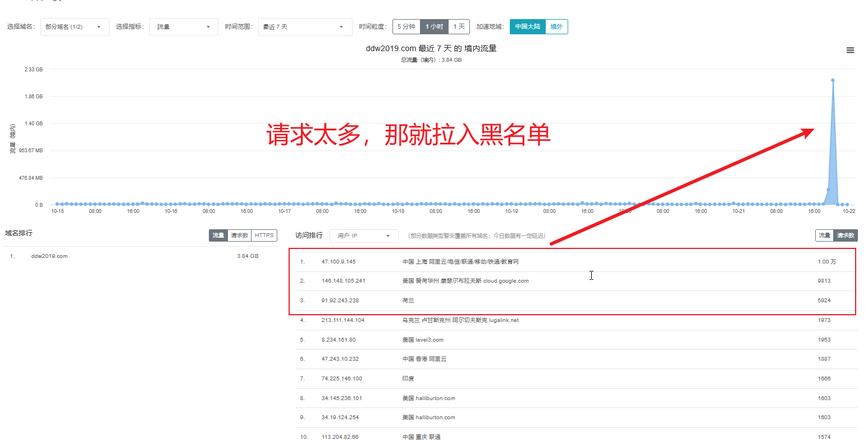
Task: Click the 中国 香港 阿里云 location text
Action: (x=424, y=359)
